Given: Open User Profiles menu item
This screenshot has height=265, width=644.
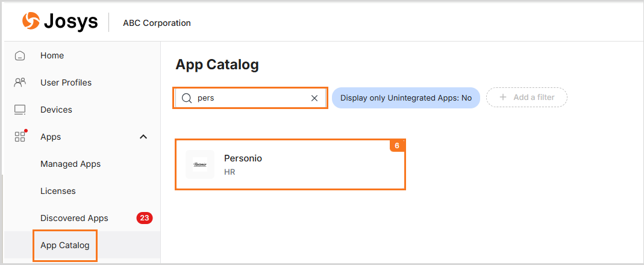Looking at the screenshot, I should click(66, 83).
